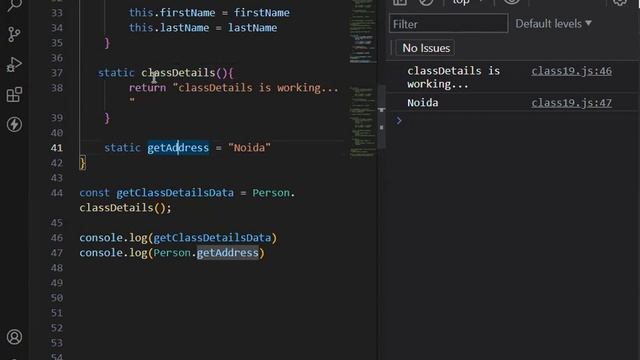The image size is (640, 360).
Task: Click the pink closing brace on line 39
Action: (107, 118)
